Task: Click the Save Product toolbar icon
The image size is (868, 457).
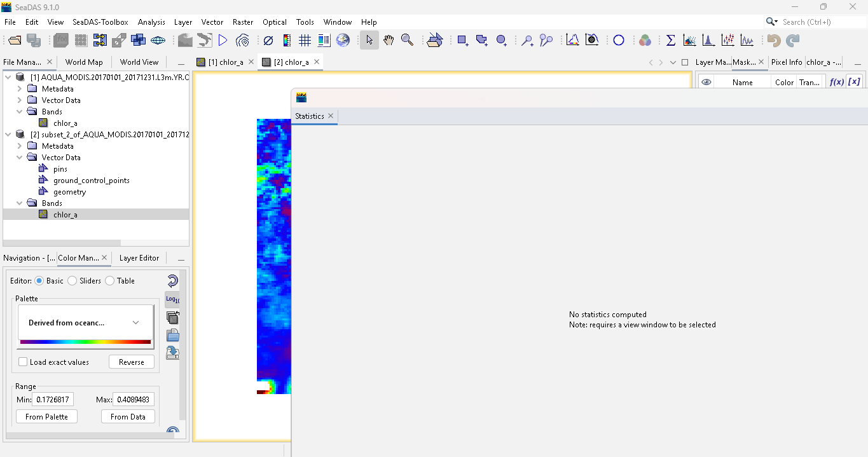Action: point(34,41)
